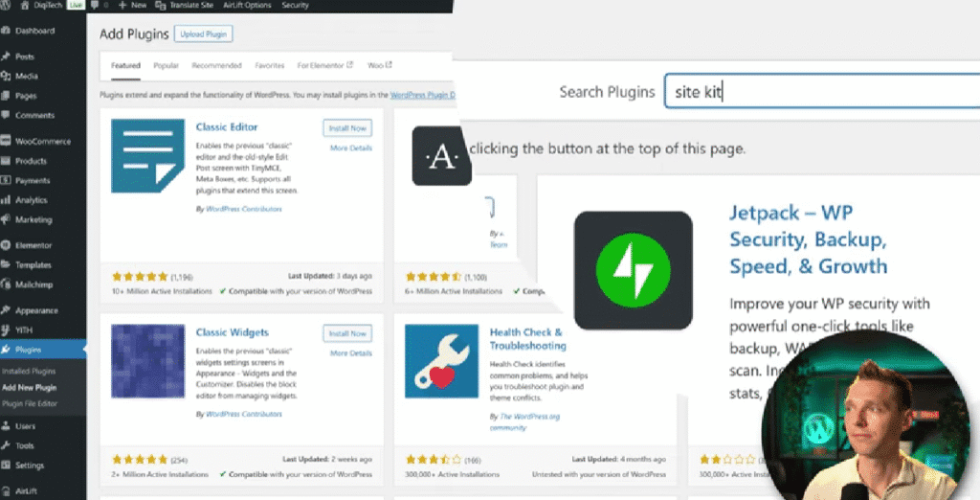Open the Classic Widgets title link

233,332
